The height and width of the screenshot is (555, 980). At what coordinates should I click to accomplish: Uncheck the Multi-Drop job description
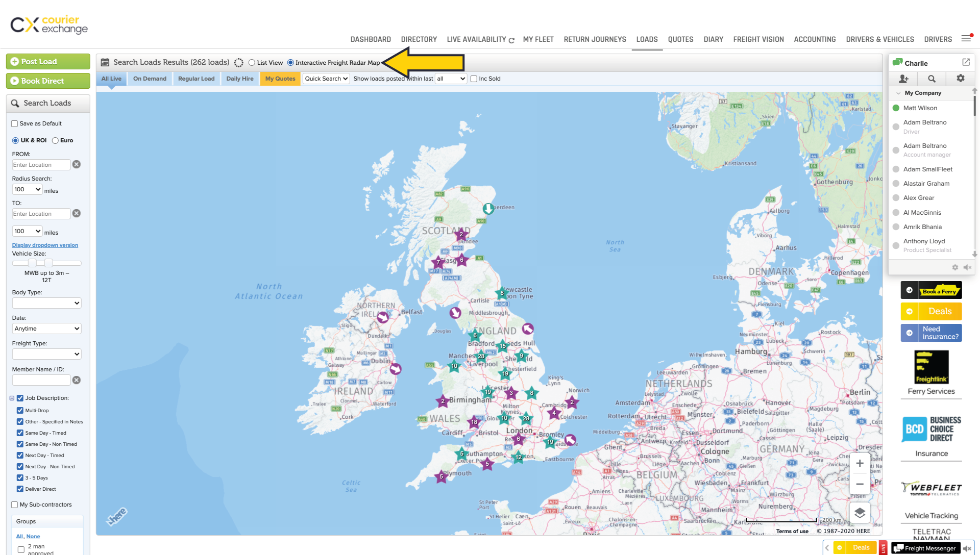click(20, 410)
